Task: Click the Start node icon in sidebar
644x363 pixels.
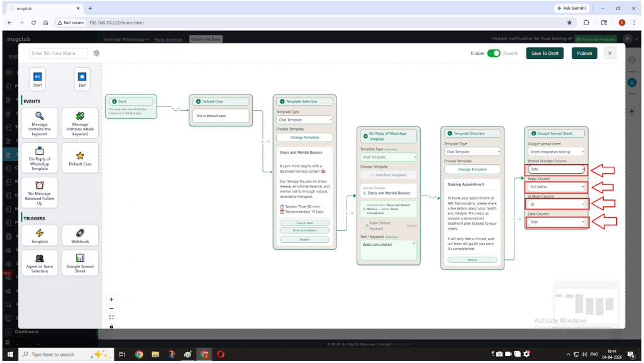Action: click(38, 77)
